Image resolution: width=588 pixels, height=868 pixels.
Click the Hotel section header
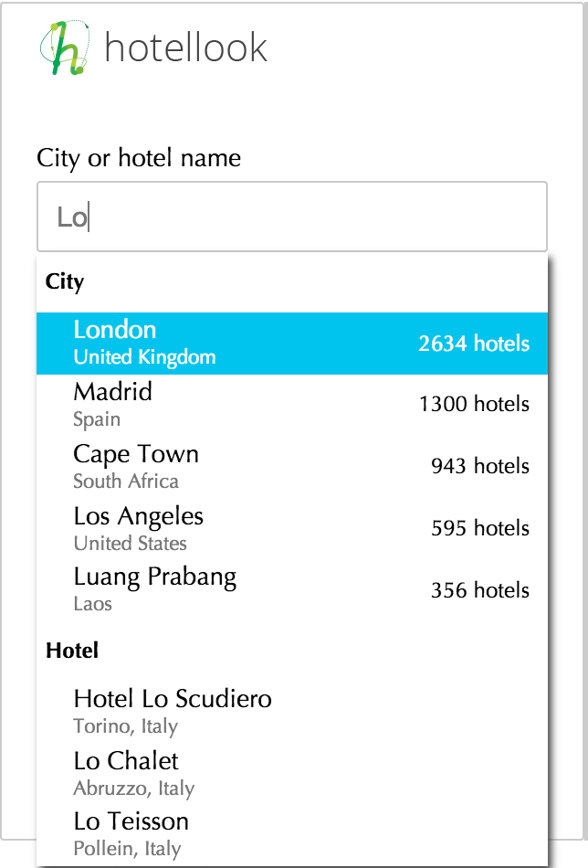[x=72, y=651]
